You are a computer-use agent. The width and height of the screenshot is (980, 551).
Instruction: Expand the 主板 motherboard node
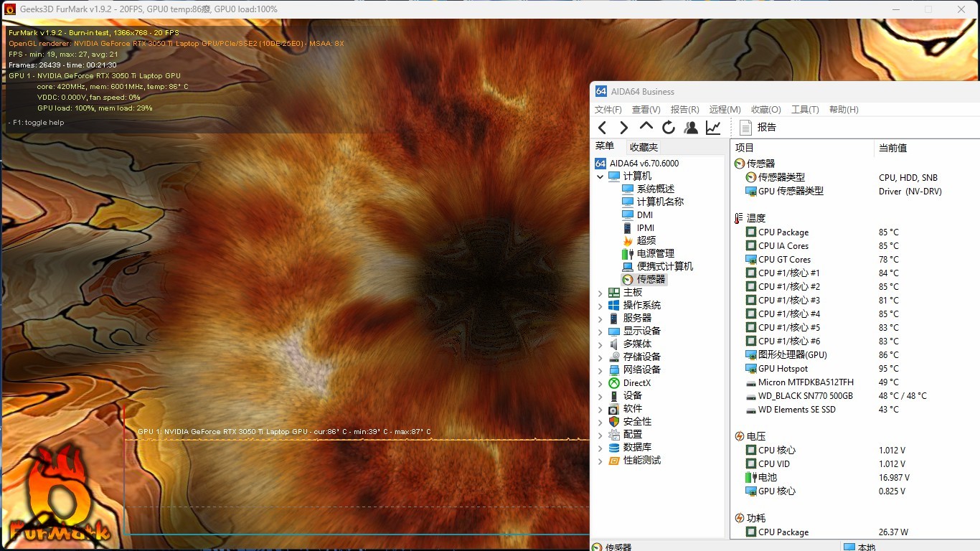tap(600, 293)
